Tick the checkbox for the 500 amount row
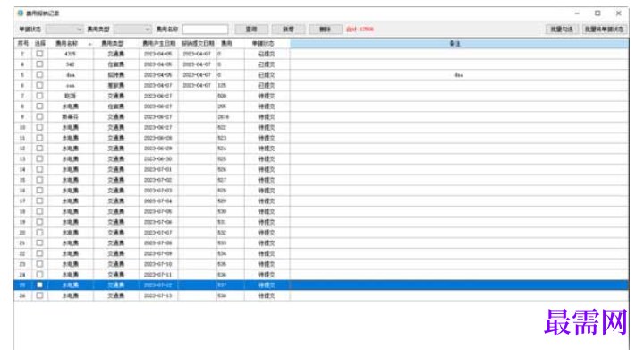 point(39,96)
